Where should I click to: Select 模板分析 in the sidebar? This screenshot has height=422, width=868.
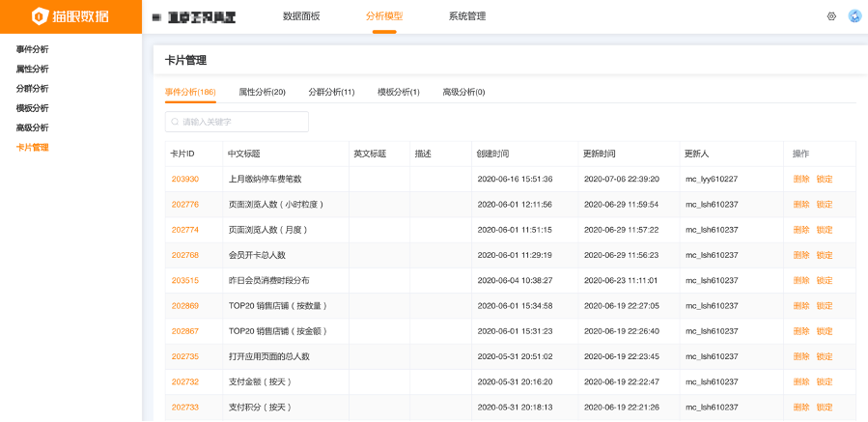[32, 108]
